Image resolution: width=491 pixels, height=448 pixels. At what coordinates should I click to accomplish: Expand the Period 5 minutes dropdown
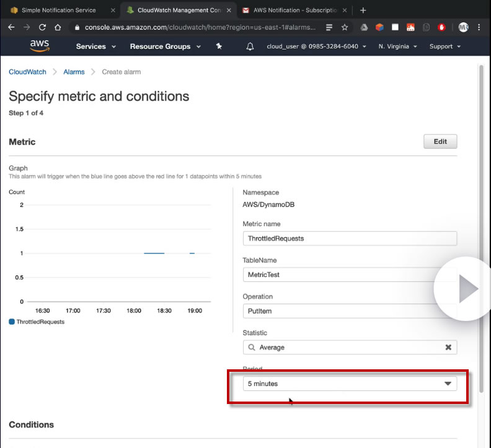(x=350, y=384)
